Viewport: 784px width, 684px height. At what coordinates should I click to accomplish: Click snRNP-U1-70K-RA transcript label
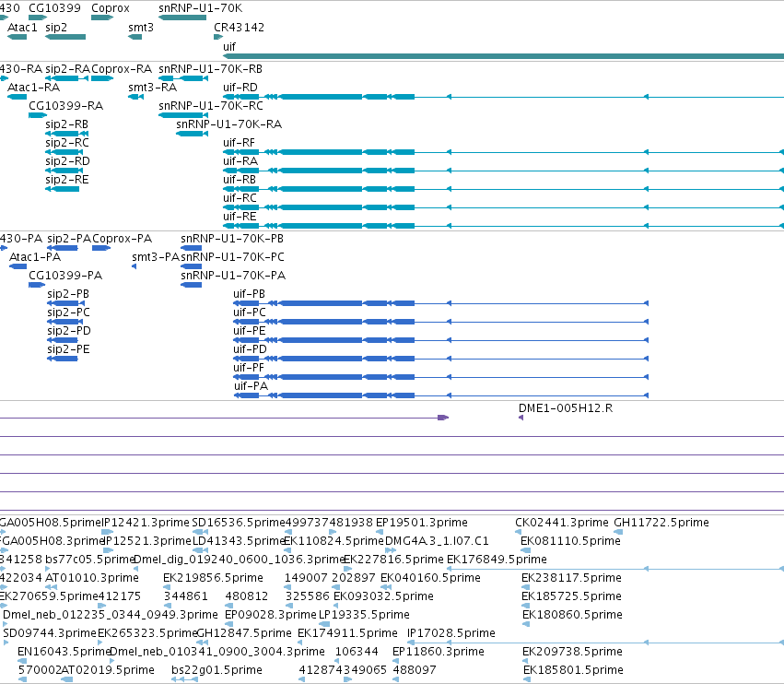tap(229, 124)
